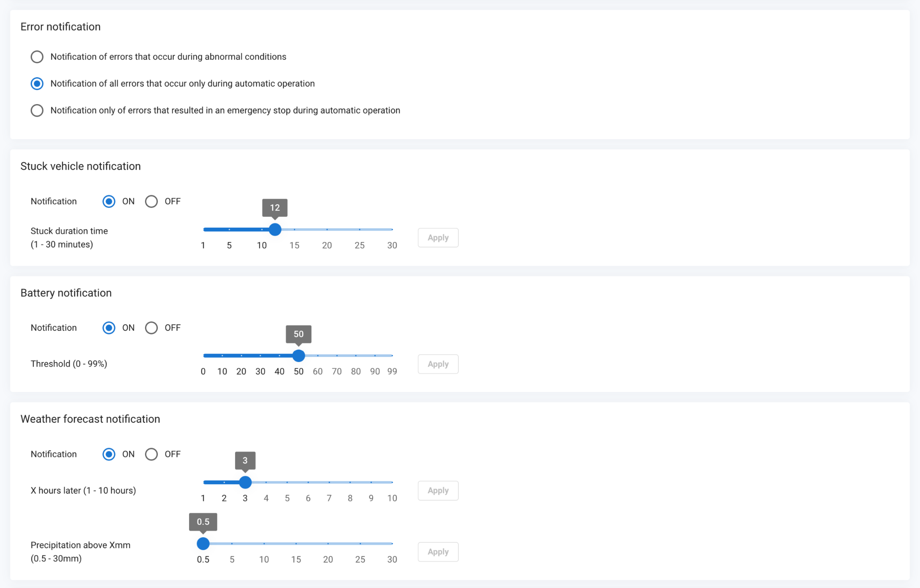The image size is (920, 588).
Task: Turn OFF battery notification
Action: coord(151,328)
